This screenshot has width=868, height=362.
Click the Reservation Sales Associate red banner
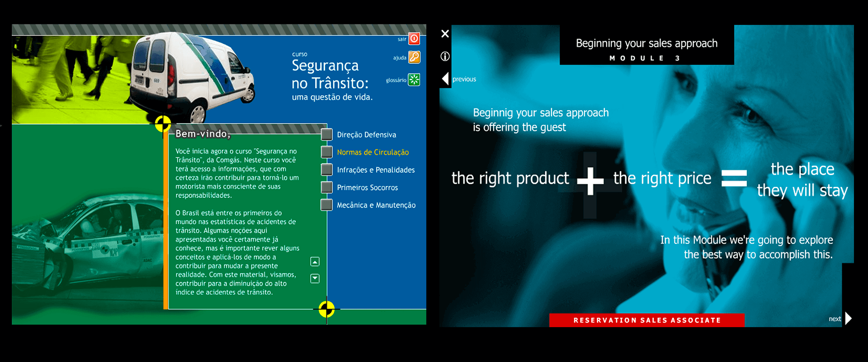pos(647,320)
